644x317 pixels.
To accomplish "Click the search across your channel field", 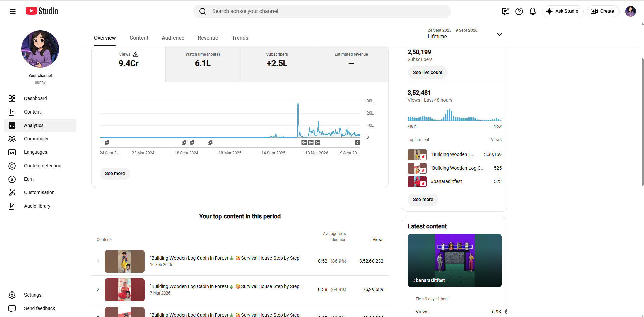I will pos(322,11).
